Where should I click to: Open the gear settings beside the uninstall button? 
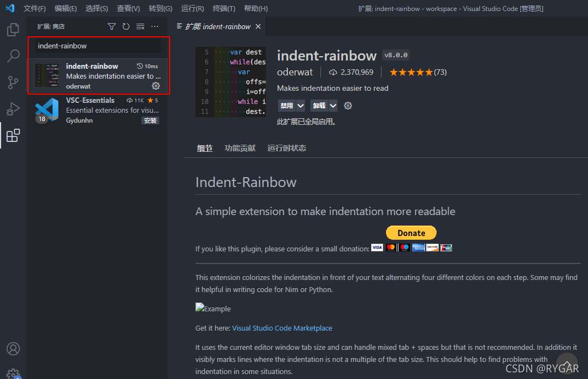click(348, 106)
